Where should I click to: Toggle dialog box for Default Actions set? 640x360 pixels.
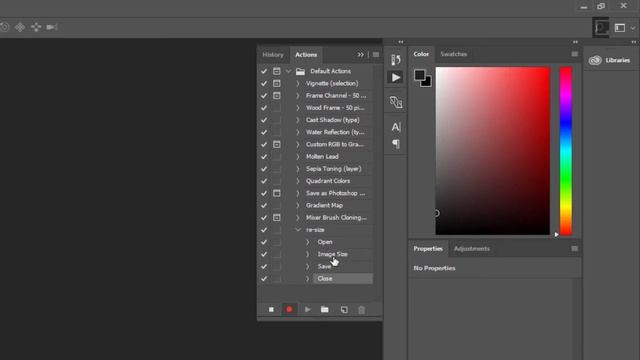point(277,71)
